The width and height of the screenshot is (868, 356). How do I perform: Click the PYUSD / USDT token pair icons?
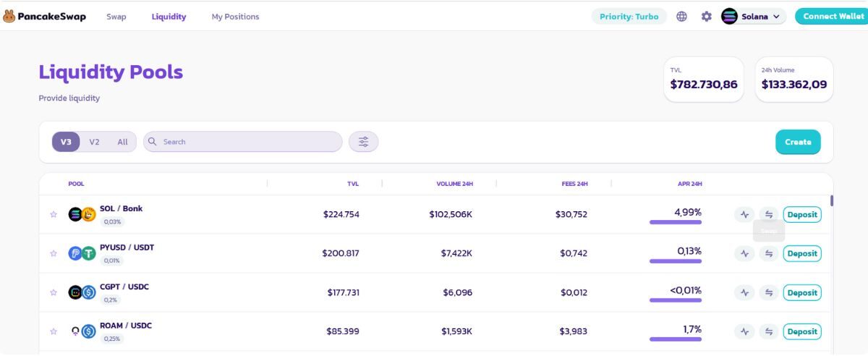(x=82, y=253)
